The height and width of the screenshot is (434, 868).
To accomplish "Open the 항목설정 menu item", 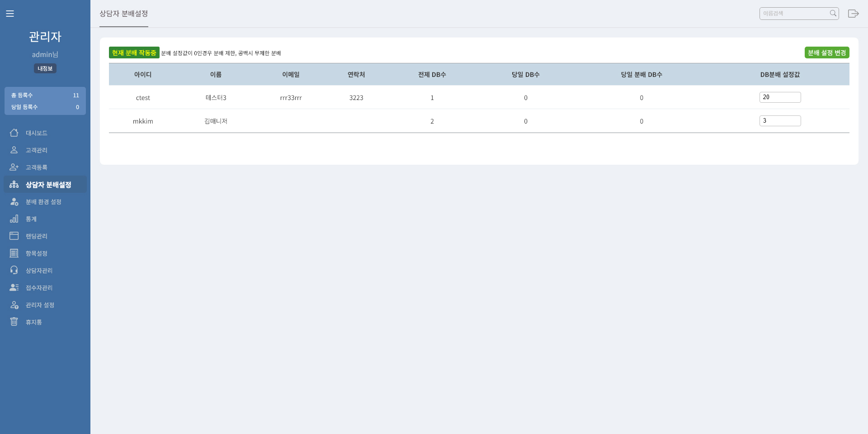I will [37, 253].
